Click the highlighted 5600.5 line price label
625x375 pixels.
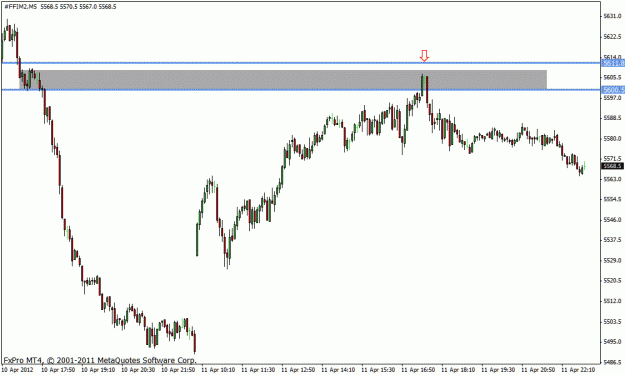click(x=613, y=90)
